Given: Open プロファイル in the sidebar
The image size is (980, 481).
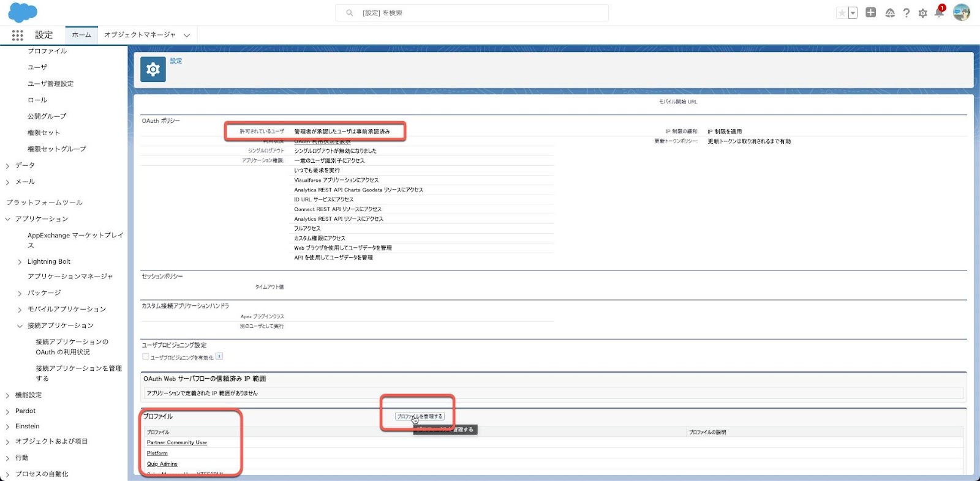Looking at the screenshot, I should [x=47, y=51].
